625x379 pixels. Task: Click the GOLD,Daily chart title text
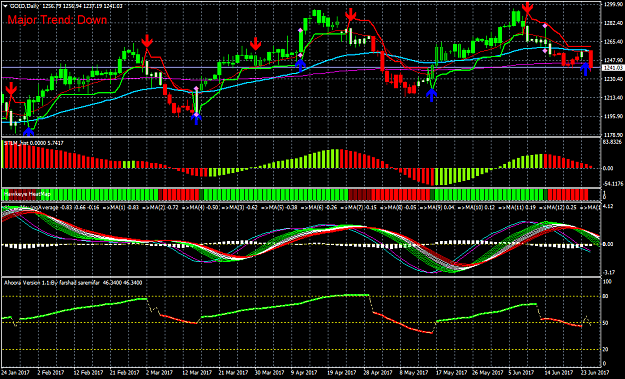pos(26,6)
